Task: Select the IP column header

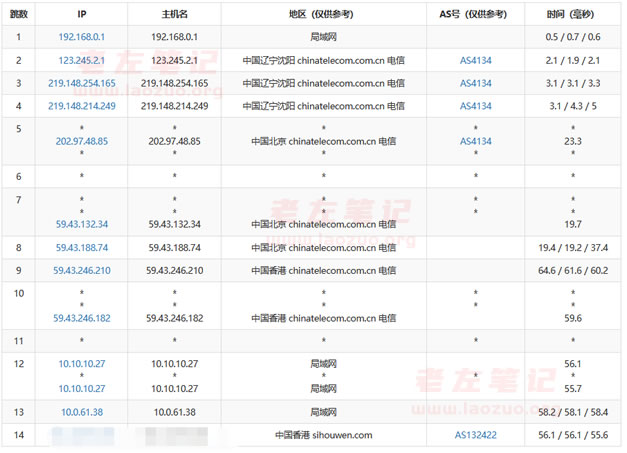Action: (82, 15)
